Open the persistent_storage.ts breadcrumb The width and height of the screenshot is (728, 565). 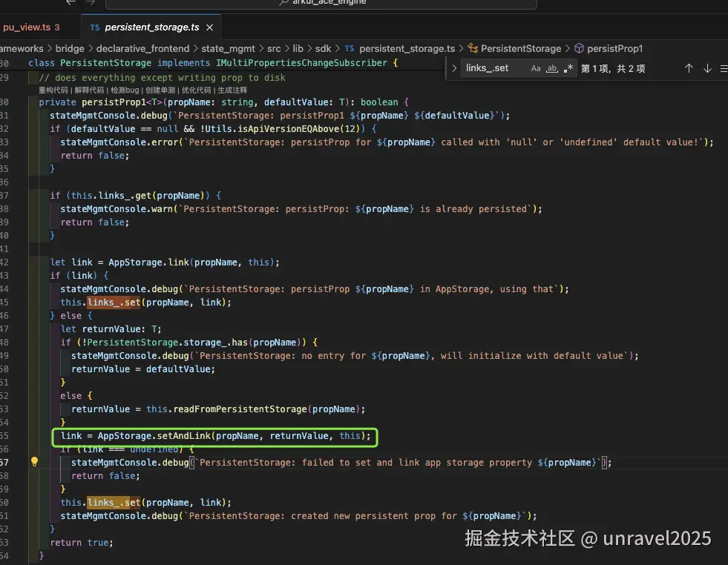(407, 49)
